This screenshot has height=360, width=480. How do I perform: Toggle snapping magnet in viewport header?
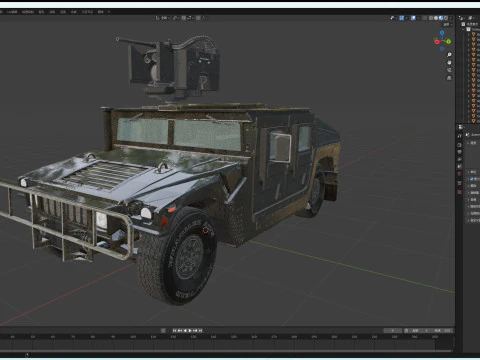pos(184,18)
